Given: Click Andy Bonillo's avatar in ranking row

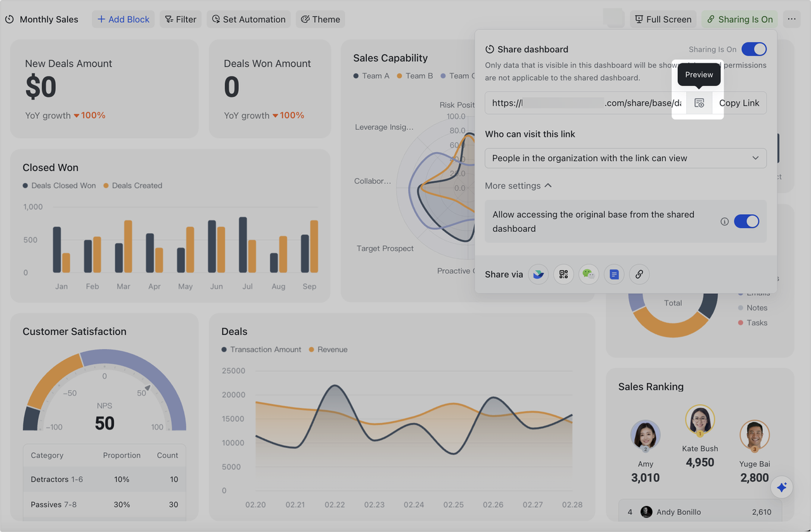Looking at the screenshot, I should click(x=646, y=512).
